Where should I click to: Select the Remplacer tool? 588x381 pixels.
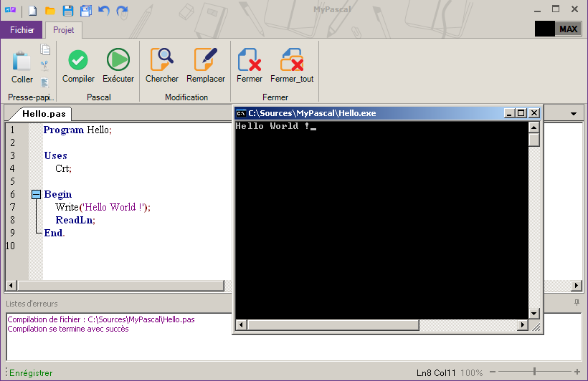[x=205, y=65]
